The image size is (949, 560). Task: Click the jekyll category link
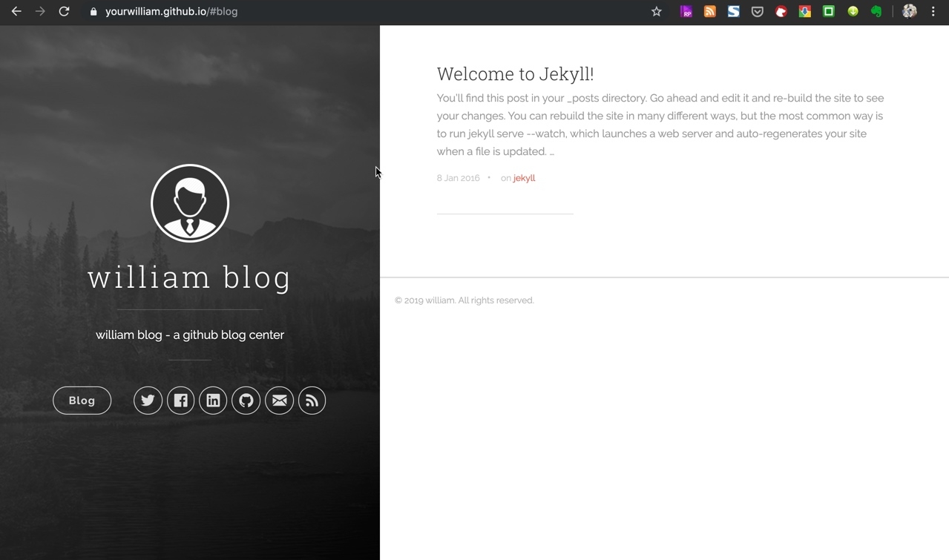pyautogui.click(x=524, y=178)
